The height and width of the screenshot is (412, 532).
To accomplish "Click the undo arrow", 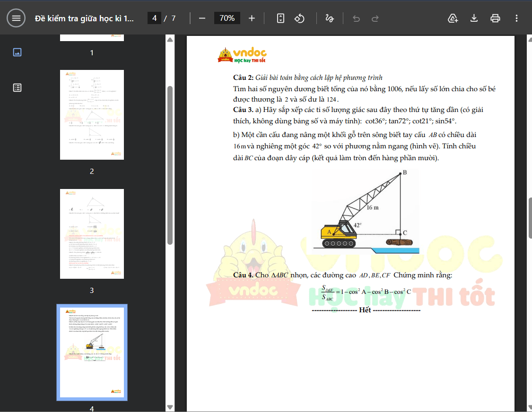I will 356,18.
